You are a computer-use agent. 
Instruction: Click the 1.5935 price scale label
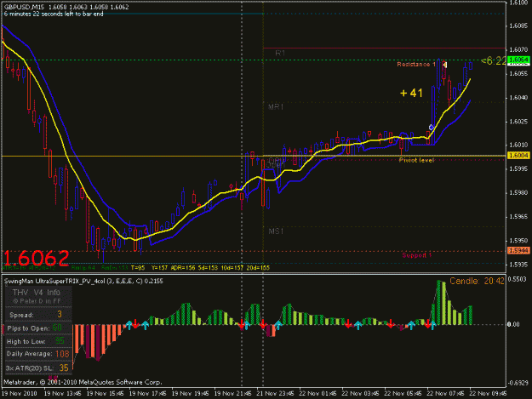pyautogui.click(x=518, y=265)
